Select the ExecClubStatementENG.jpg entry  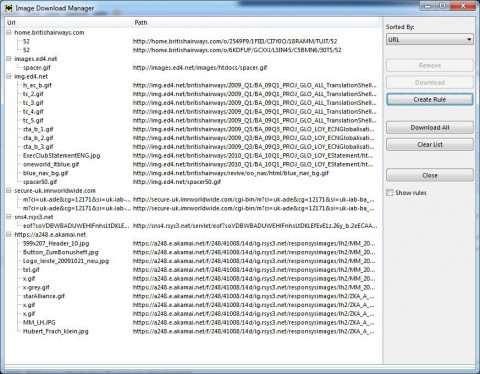coord(61,156)
